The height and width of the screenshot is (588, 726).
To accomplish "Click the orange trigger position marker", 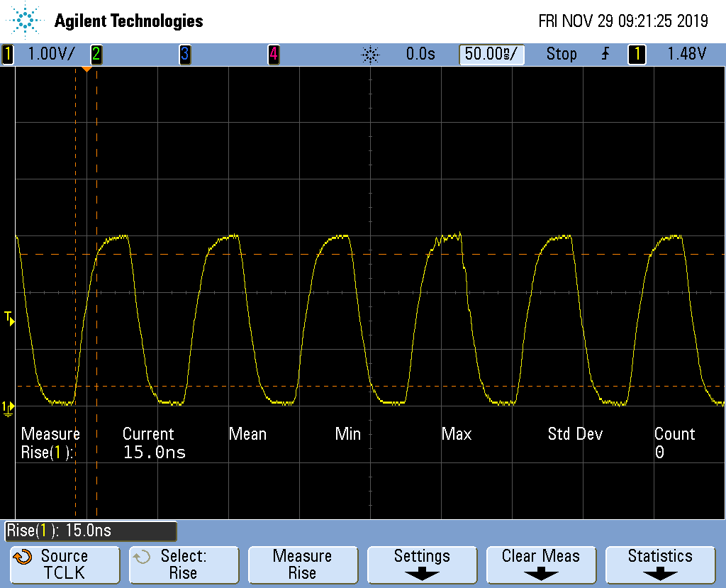I will (x=86, y=69).
